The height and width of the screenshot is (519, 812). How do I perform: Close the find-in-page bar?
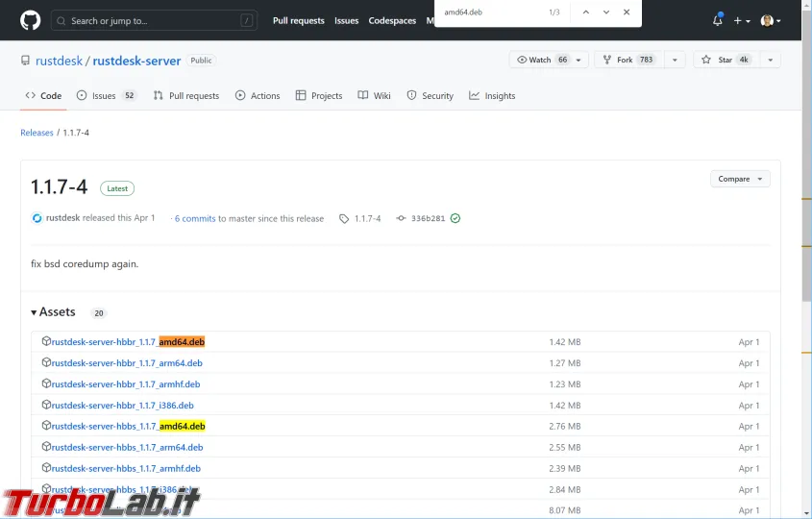click(627, 12)
